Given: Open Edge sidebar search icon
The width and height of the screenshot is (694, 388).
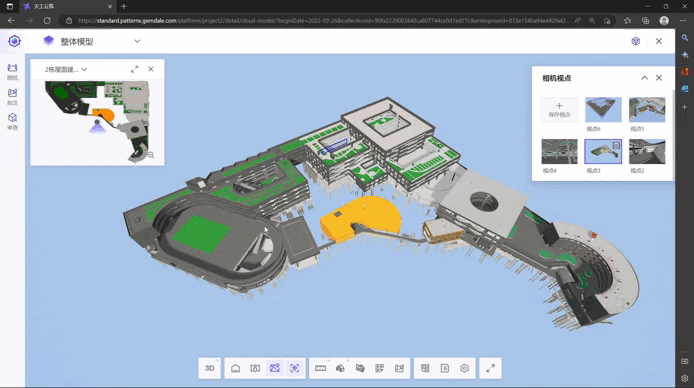Looking at the screenshot, I should [685, 38].
